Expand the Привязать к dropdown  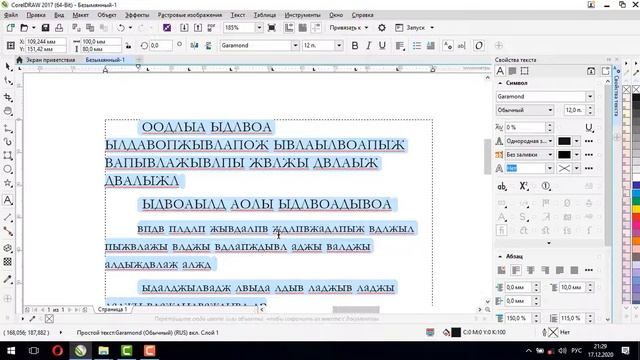pos(349,28)
